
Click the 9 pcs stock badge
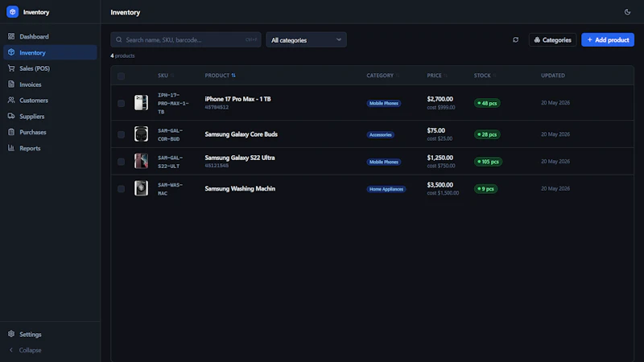(485, 189)
